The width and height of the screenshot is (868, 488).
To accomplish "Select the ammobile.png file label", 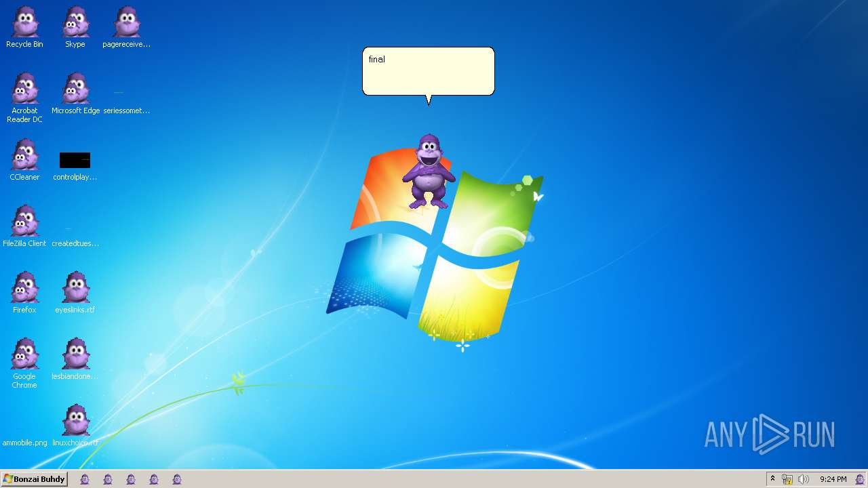I will [x=25, y=443].
